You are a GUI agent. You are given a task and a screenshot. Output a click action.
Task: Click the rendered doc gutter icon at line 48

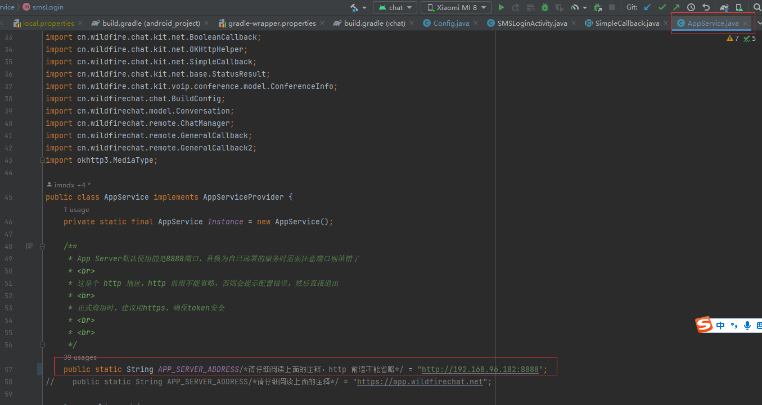29,247
